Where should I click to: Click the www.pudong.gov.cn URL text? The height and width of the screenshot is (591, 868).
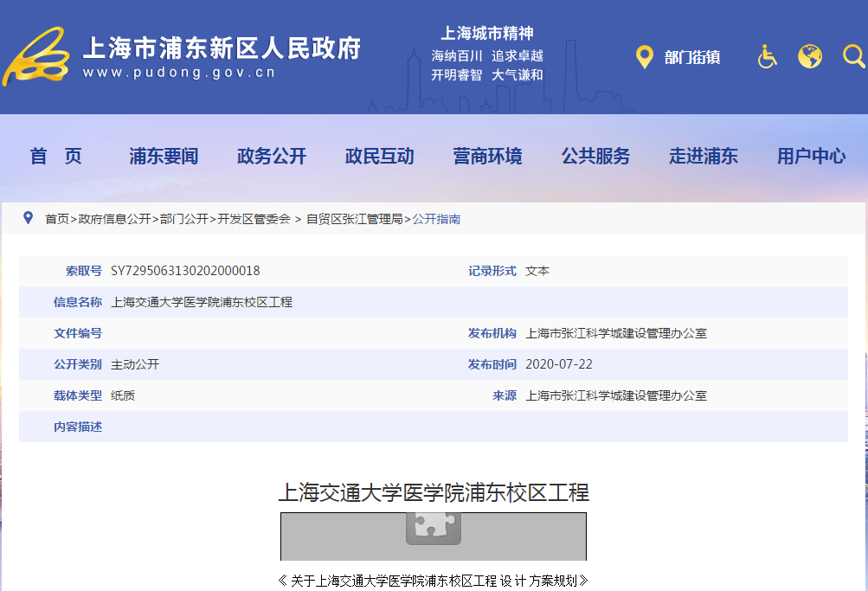tap(179, 73)
